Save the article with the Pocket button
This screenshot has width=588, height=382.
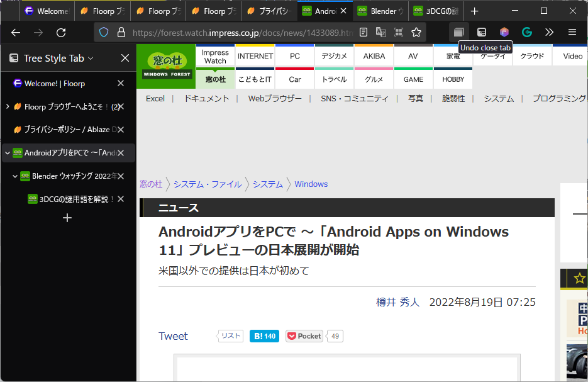pos(304,335)
